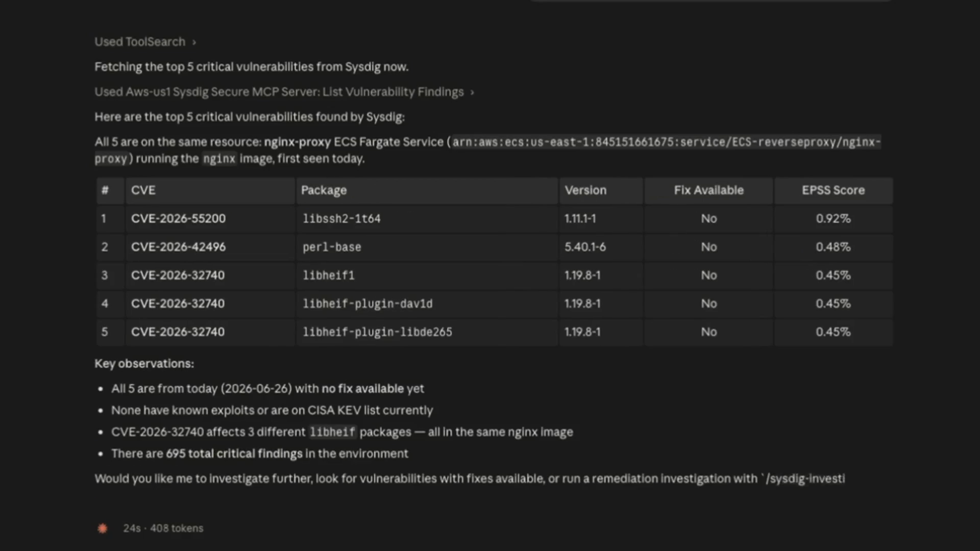Click the CVE column header
Screen dimensions: 980x551
[143, 190]
